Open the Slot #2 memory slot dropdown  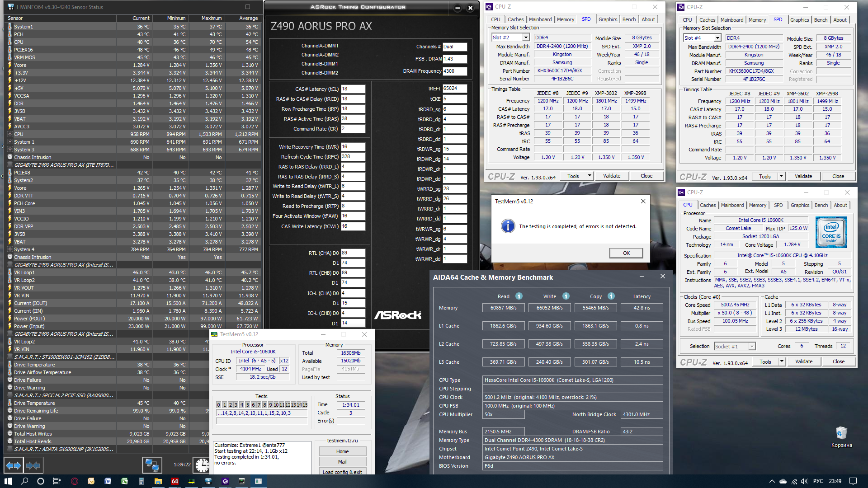[526, 38]
